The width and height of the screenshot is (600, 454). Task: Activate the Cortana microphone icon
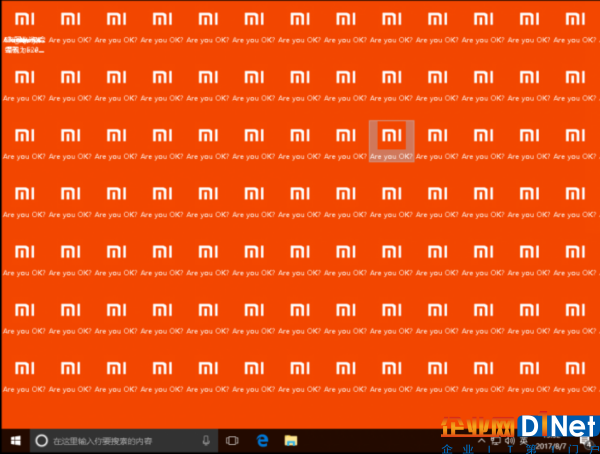pyautogui.click(x=206, y=441)
